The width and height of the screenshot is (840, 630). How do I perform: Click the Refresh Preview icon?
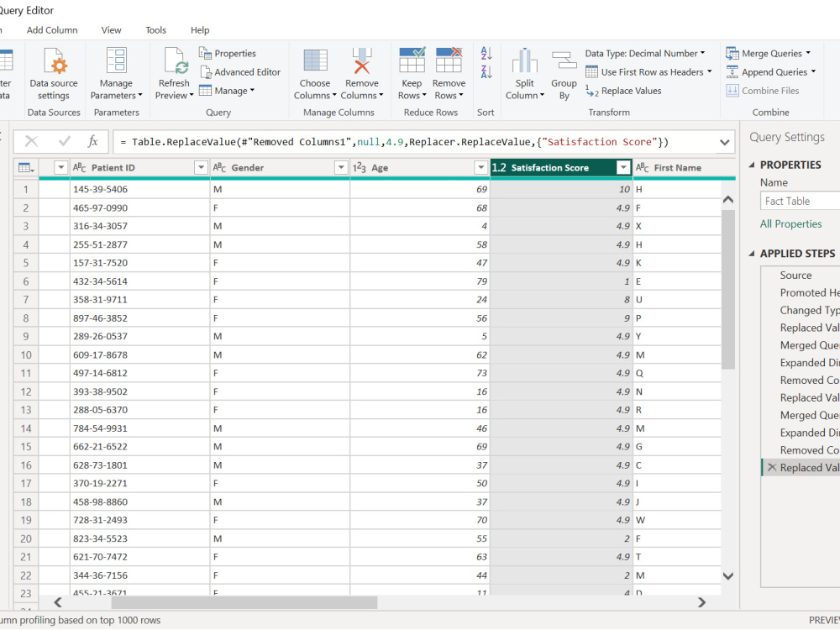[176, 60]
